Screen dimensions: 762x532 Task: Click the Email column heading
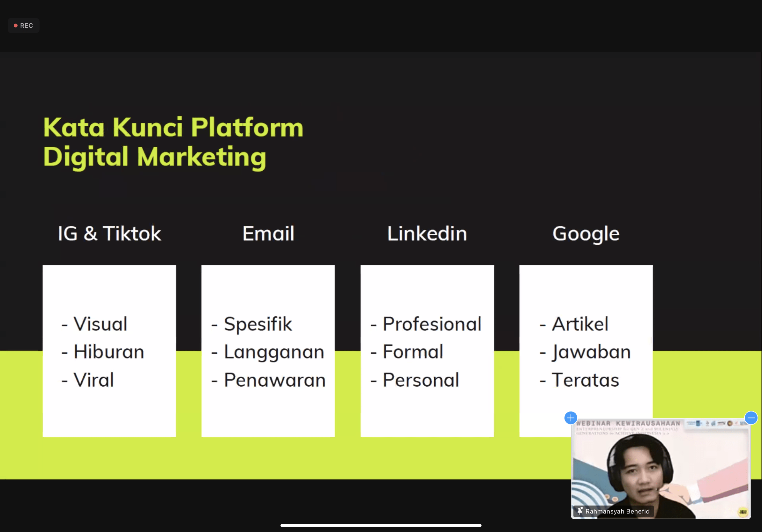pos(268,233)
